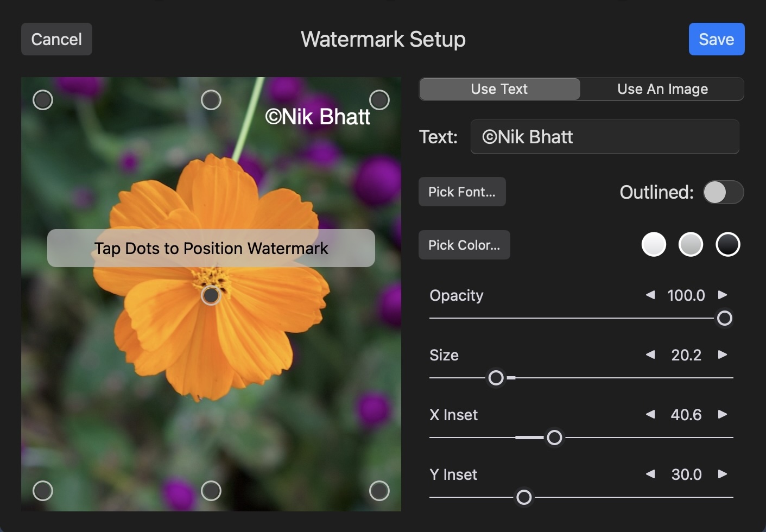Switch to Use An Image tab
Viewport: 766px width, 532px height.
662,89
